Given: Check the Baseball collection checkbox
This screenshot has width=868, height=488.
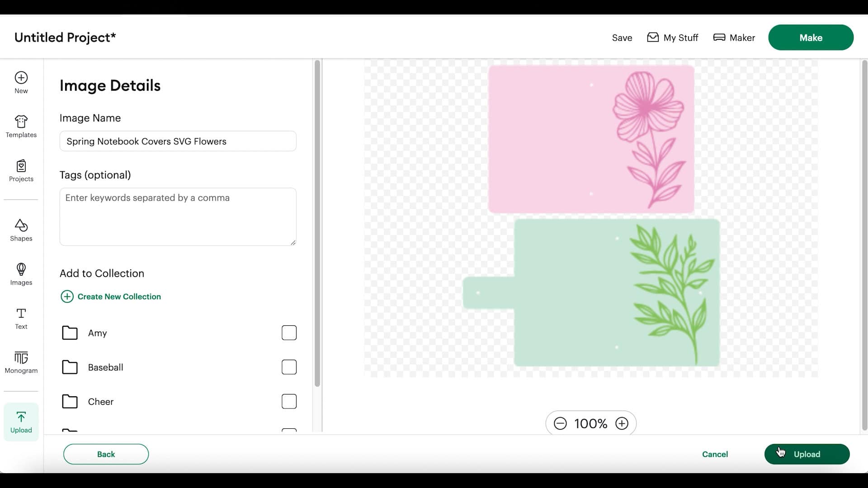Looking at the screenshot, I should (x=289, y=367).
